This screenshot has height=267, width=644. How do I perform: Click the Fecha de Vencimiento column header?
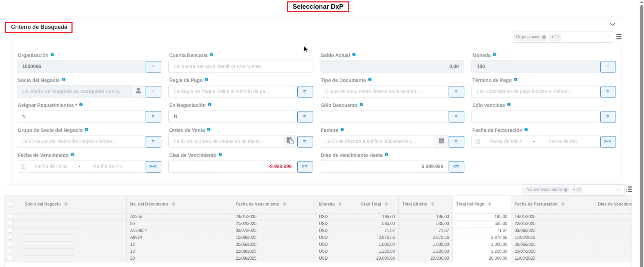click(257, 204)
